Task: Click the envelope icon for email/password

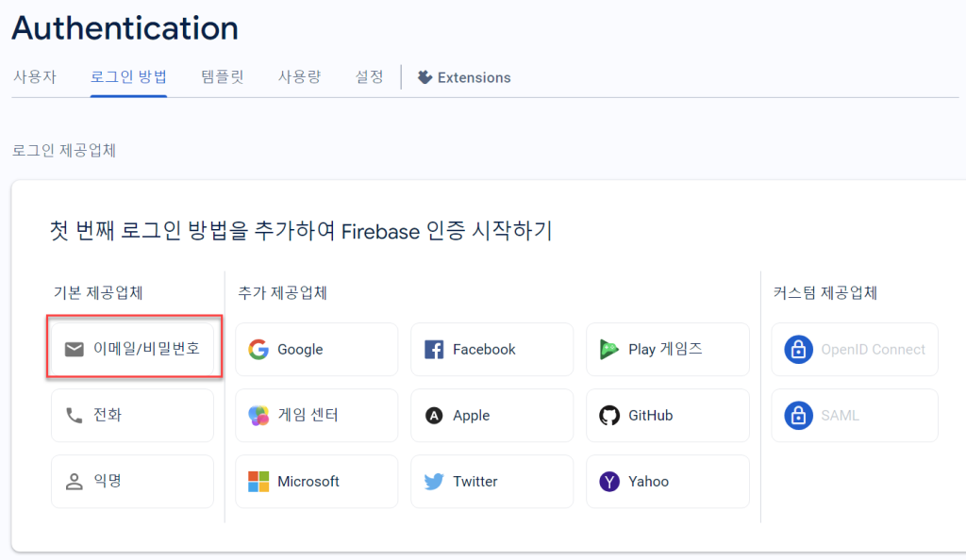Action: click(x=74, y=350)
